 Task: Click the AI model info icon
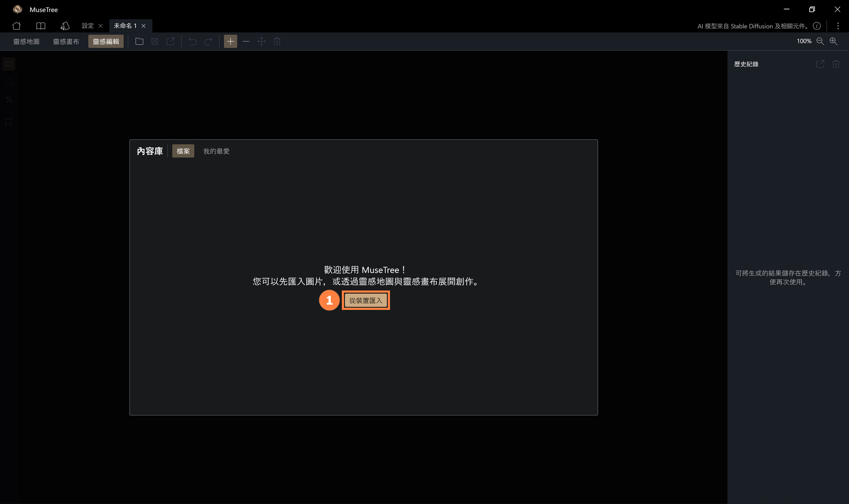coord(817,26)
